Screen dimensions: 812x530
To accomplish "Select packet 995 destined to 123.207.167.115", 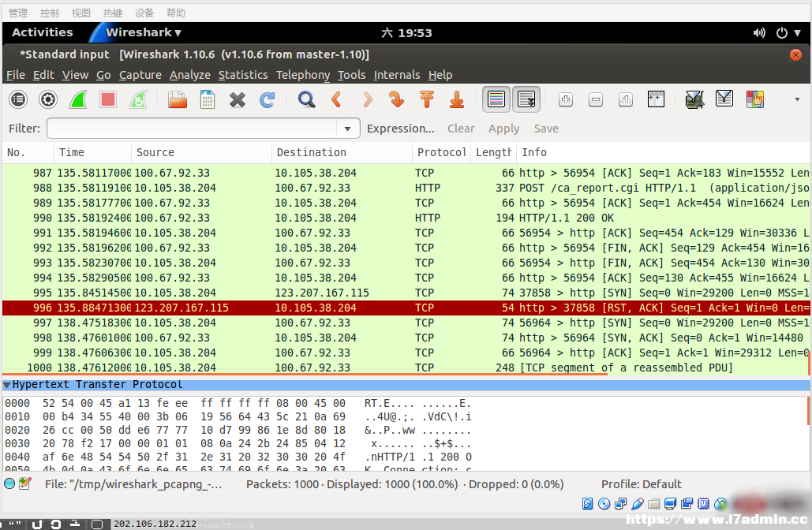I will (406, 293).
